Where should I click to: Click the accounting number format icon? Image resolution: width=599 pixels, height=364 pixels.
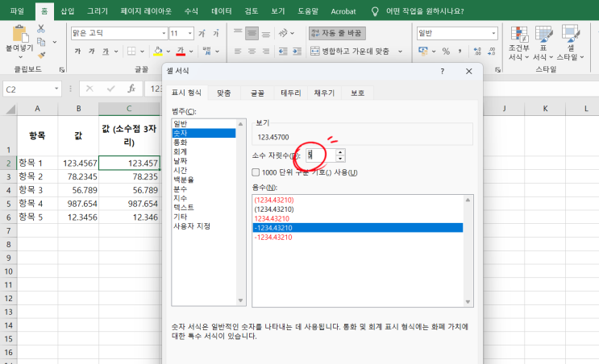[423, 51]
